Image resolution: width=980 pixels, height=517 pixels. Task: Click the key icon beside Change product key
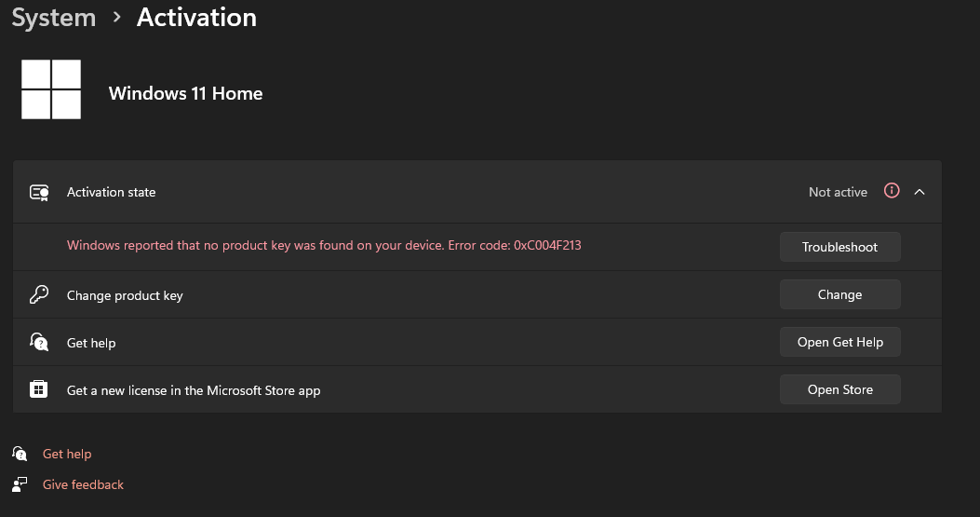pos(39,295)
